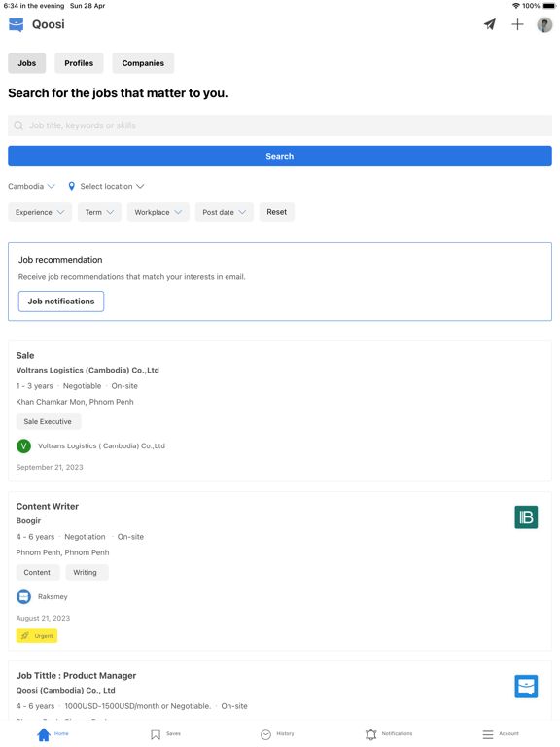Click the Reset filters button
The image size is (560, 747).
coord(277,212)
